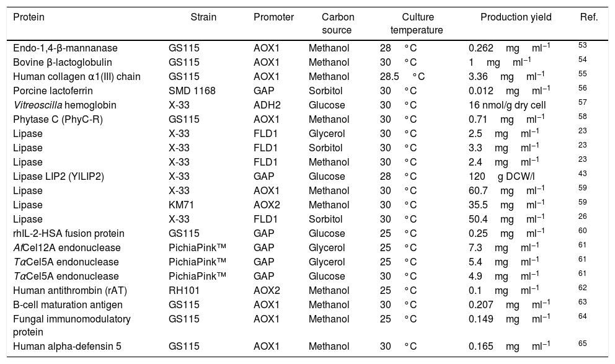
Task: Select the Culture temperature header
Action: 417,24
